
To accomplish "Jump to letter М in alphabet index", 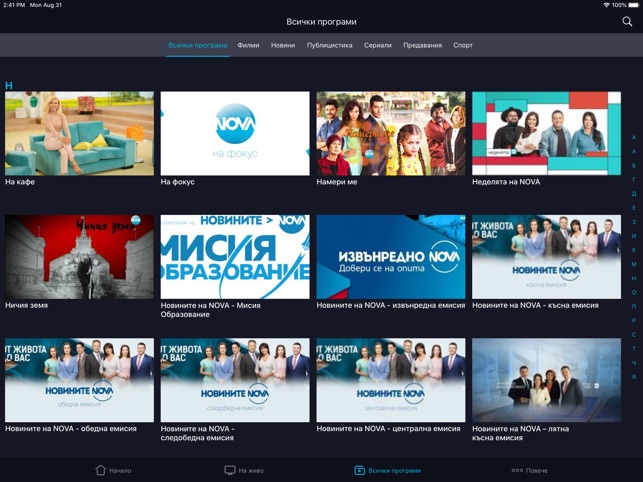I will 634,264.
